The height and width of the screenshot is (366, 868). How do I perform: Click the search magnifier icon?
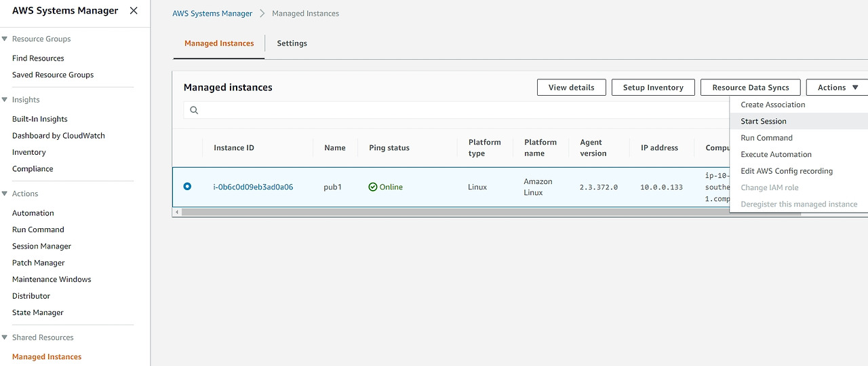194,110
